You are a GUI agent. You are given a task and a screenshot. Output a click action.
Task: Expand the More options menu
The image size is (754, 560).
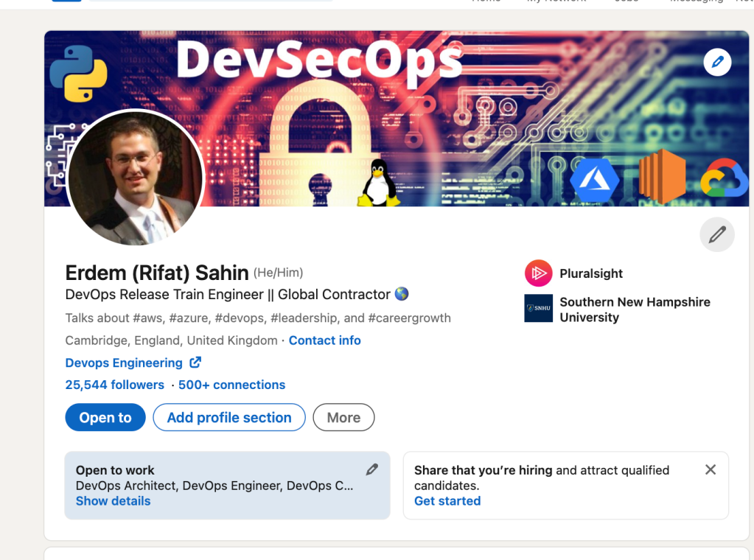[x=343, y=417]
